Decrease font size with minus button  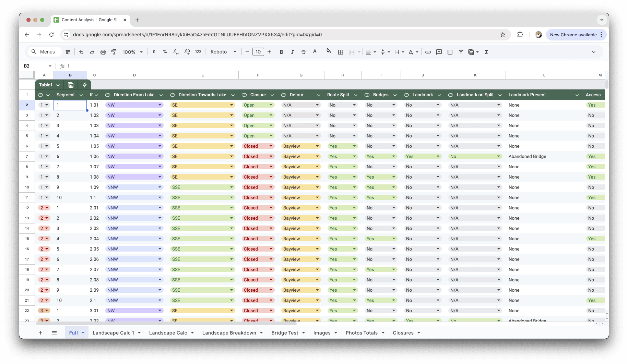pos(247,52)
